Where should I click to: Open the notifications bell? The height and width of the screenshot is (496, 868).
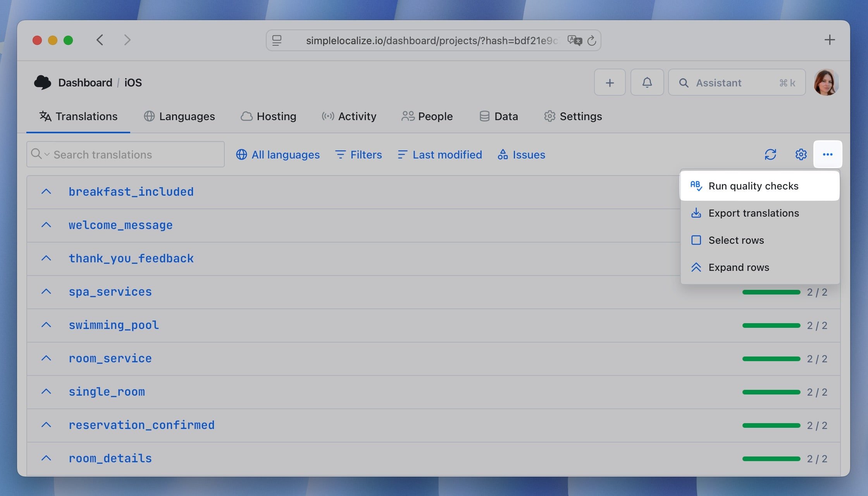647,83
